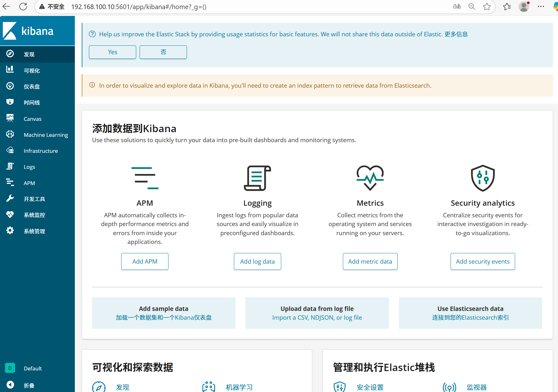Follow the 更多信息 link
This screenshot has width=558, height=392.
456,34
